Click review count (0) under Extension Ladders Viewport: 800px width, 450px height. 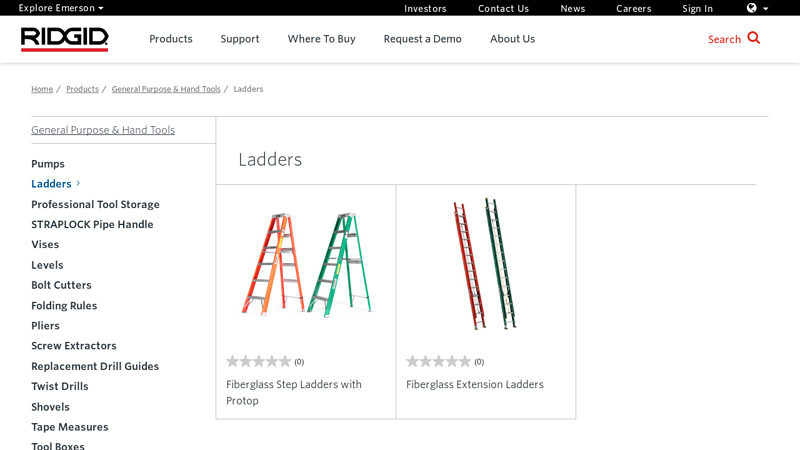tap(479, 362)
